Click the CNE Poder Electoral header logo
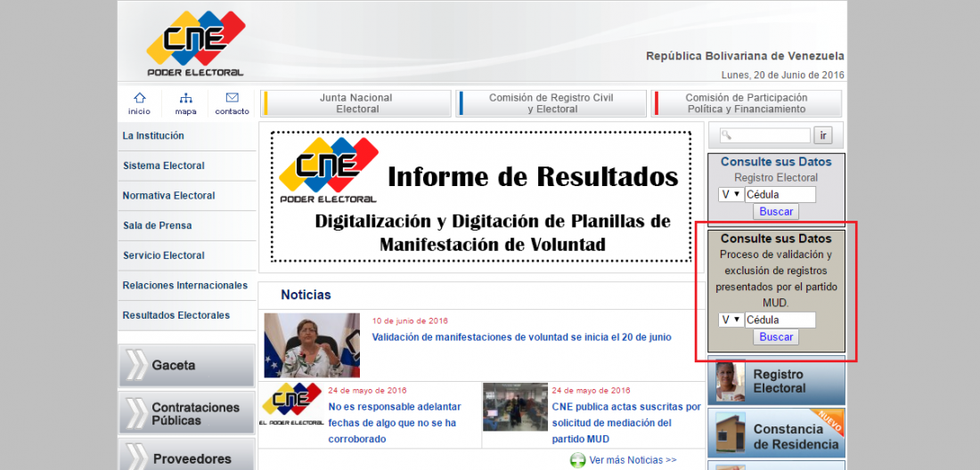 coord(196,44)
